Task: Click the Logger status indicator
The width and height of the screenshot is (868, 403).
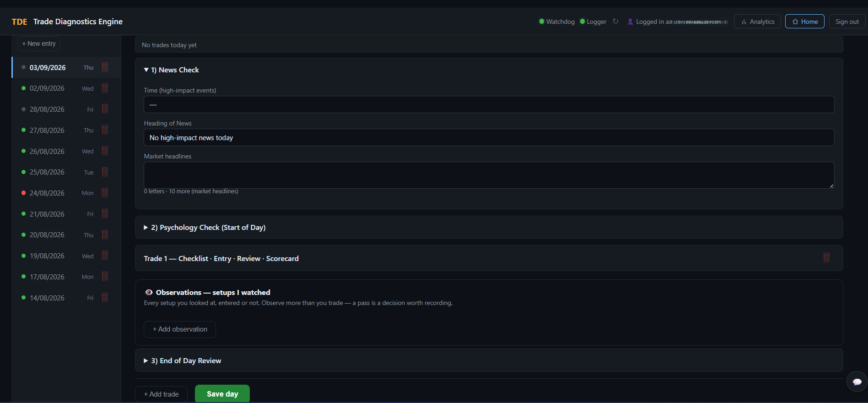Action: point(593,22)
